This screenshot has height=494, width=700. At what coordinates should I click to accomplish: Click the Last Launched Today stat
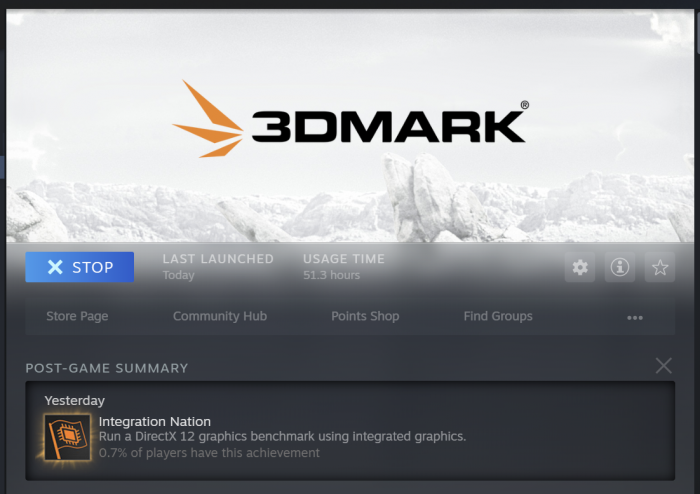tap(218, 267)
